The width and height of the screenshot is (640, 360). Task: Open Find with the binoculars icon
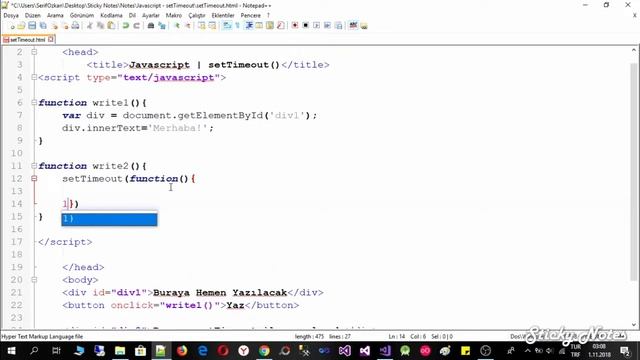[151, 26]
